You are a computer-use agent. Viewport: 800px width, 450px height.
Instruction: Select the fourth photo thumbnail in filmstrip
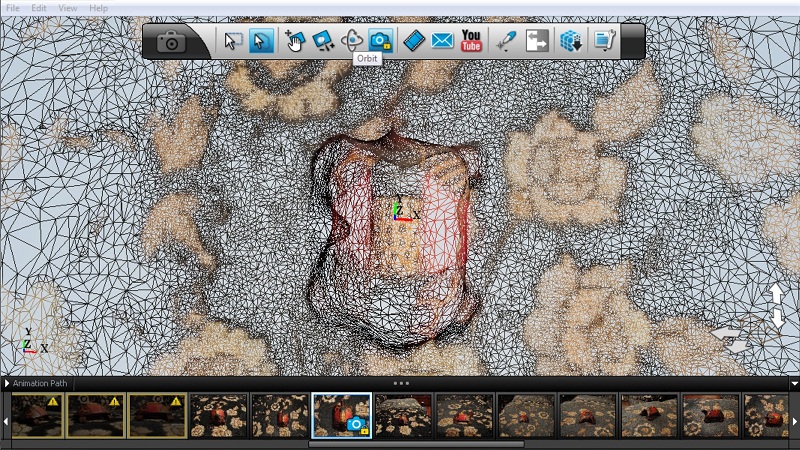click(218, 416)
